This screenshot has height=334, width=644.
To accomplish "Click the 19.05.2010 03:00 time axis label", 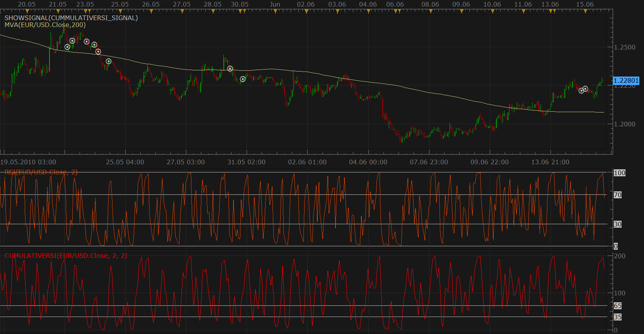I will pyautogui.click(x=28, y=162).
